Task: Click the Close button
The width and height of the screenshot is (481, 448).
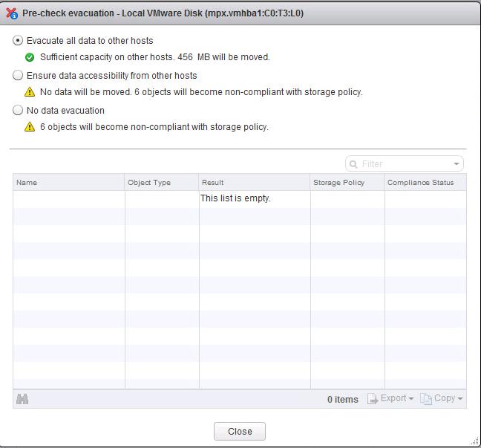Action: [240, 432]
